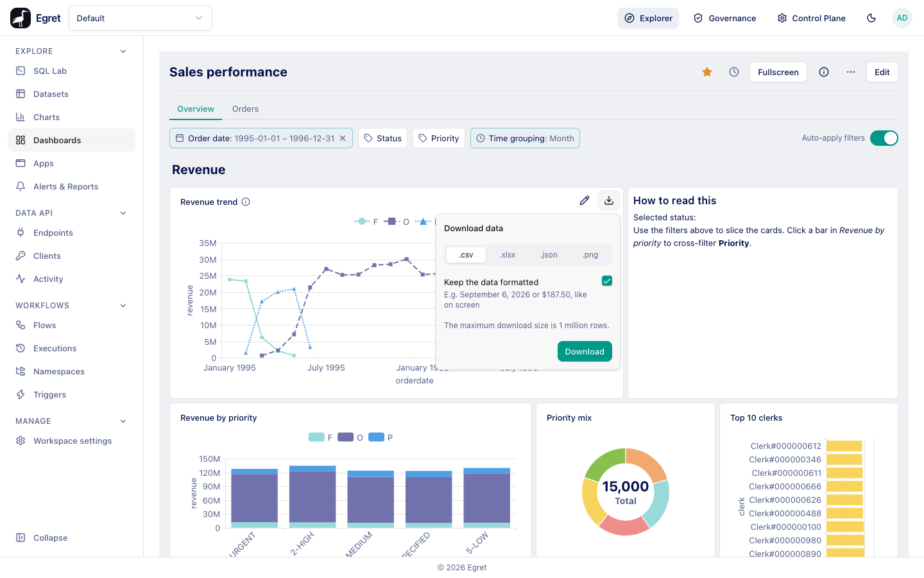The image size is (924, 578).
Task: Go to Datasets in the sidebar
Action: tap(72, 94)
